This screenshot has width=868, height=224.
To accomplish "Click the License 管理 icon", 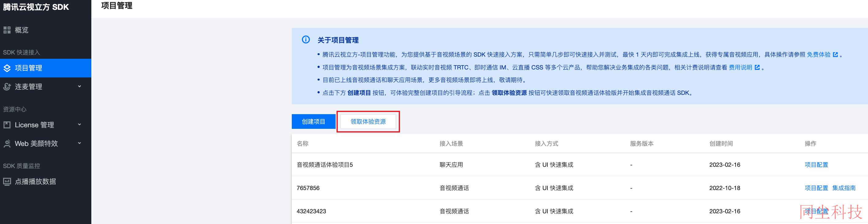I will click(7, 125).
